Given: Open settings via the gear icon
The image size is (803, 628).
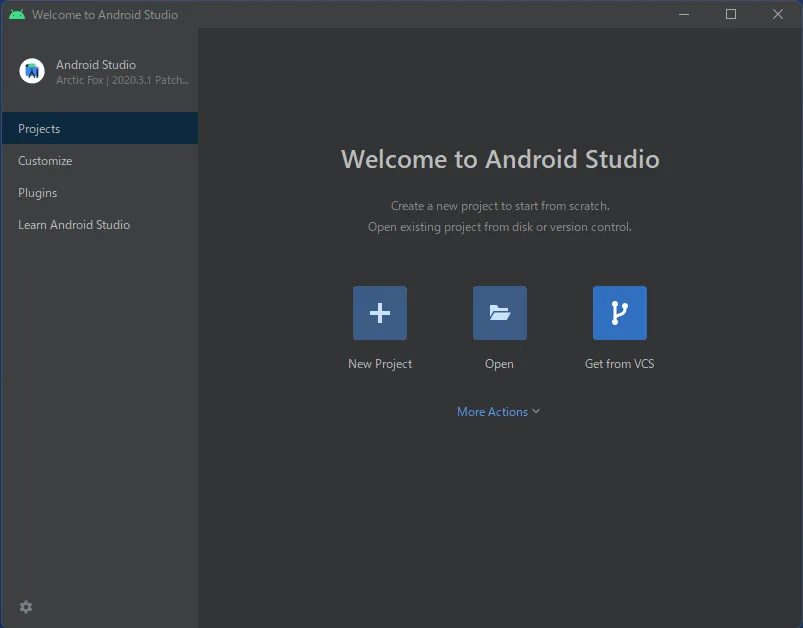Looking at the screenshot, I should click(26, 607).
